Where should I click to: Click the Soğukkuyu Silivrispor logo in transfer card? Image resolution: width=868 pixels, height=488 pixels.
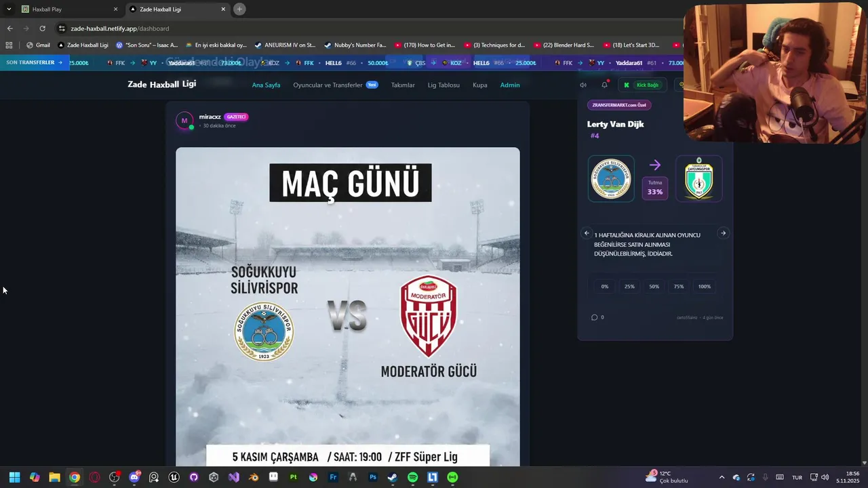click(611, 178)
